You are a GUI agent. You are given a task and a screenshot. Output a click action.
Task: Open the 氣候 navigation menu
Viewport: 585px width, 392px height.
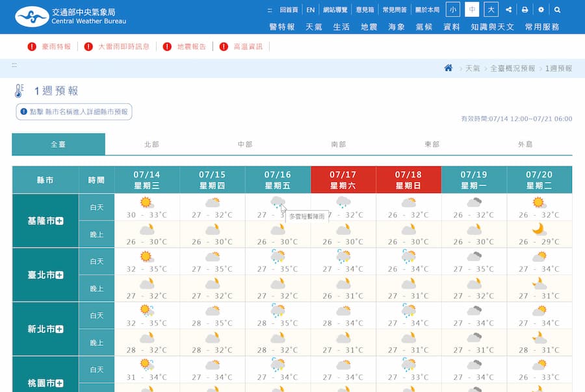[424, 27]
